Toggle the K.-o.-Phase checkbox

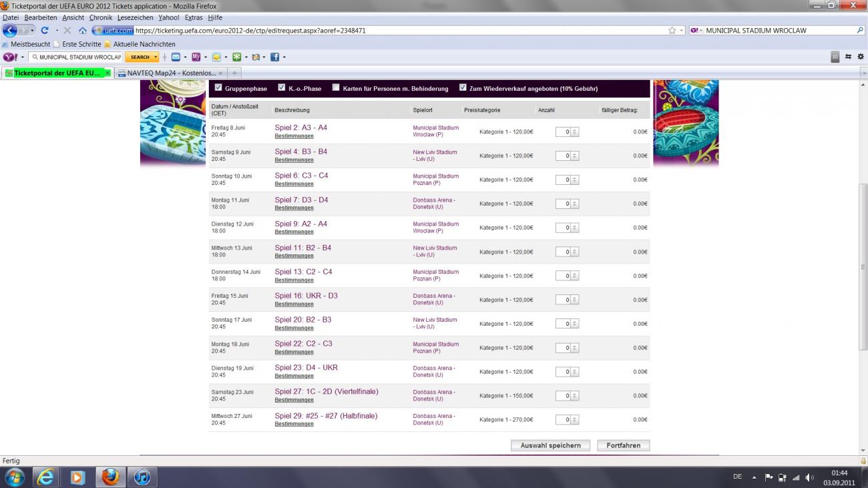point(282,87)
